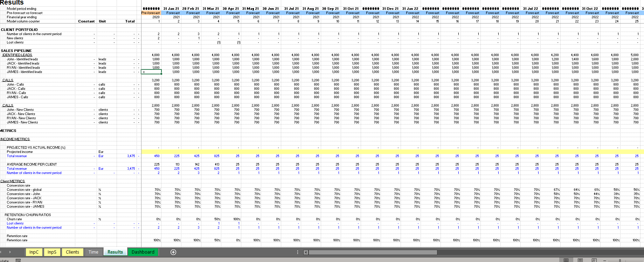Click the macro recording icon in status bar

[x=18, y=260]
